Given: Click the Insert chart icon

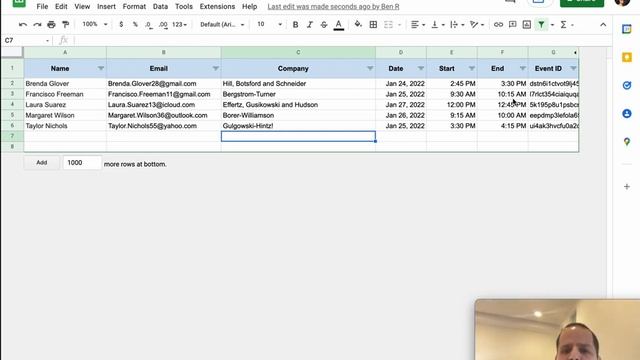Looking at the screenshot, I should 527,24.
